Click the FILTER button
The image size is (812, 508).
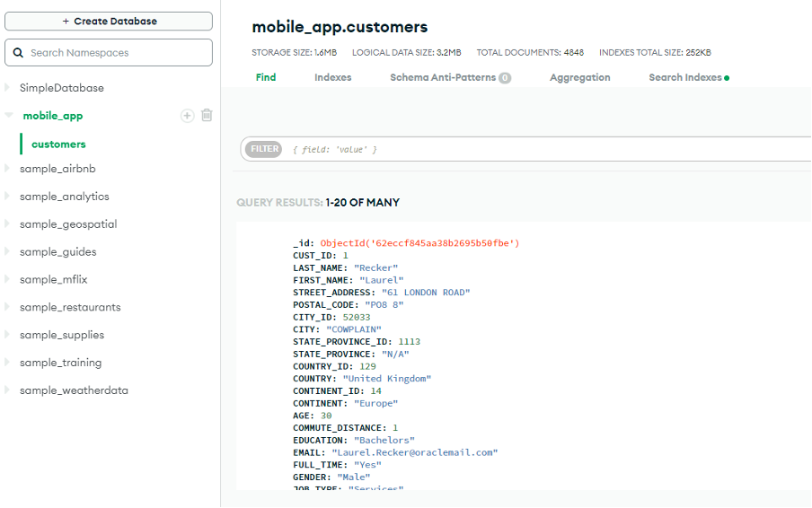[x=263, y=149]
